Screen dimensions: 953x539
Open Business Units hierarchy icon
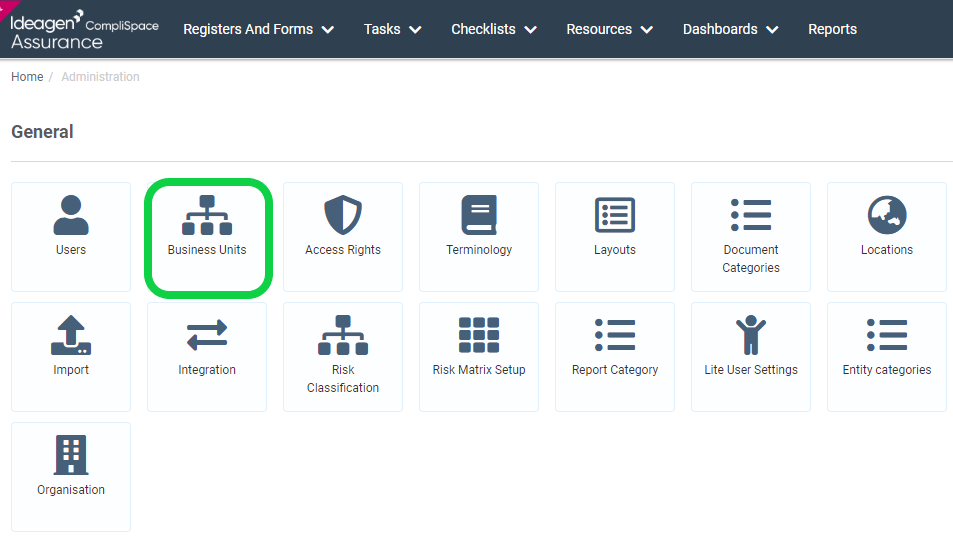coord(207,215)
